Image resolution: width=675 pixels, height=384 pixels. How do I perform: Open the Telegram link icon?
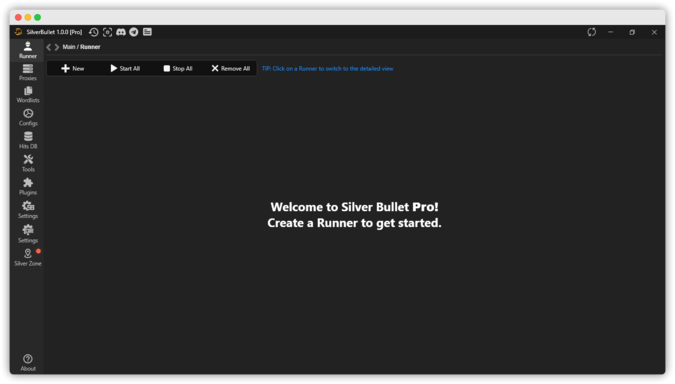pos(134,32)
